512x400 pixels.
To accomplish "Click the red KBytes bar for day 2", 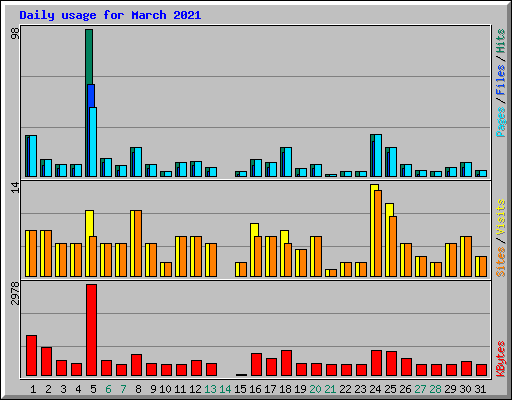I will (46, 362).
